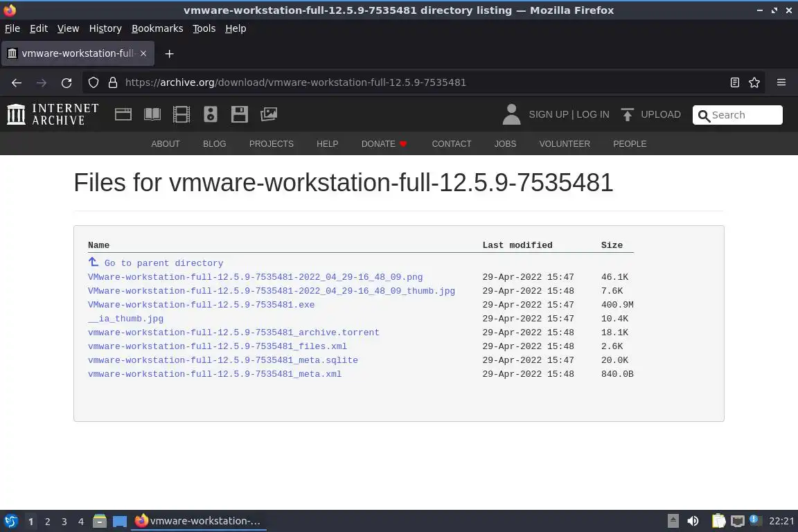Click the JOBS link
This screenshot has width=798, height=532.
506,144
